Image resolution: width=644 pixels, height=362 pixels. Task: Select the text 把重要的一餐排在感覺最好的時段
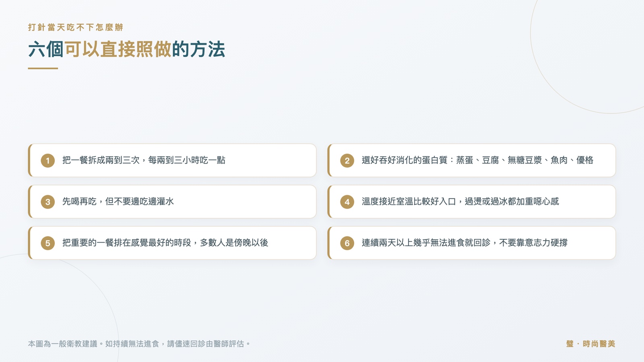pyautogui.click(x=127, y=243)
